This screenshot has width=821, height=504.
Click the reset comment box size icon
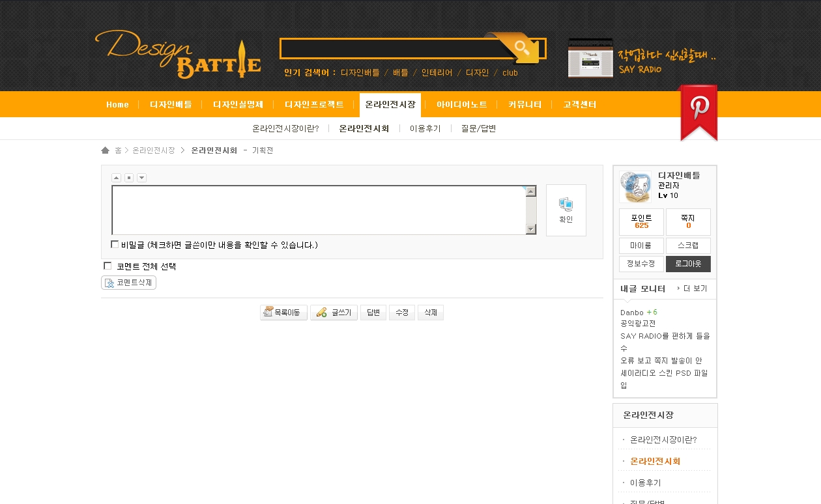(x=129, y=178)
